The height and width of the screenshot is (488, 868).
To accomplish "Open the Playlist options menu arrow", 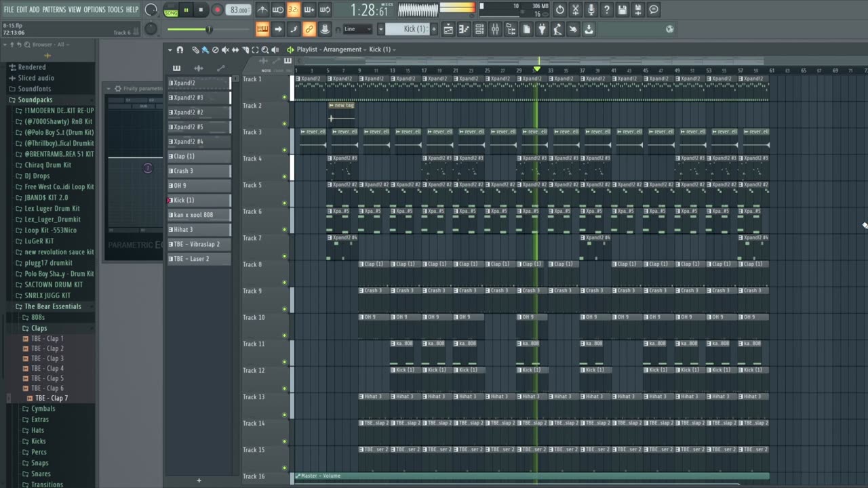I will pyautogui.click(x=170, y=49).
